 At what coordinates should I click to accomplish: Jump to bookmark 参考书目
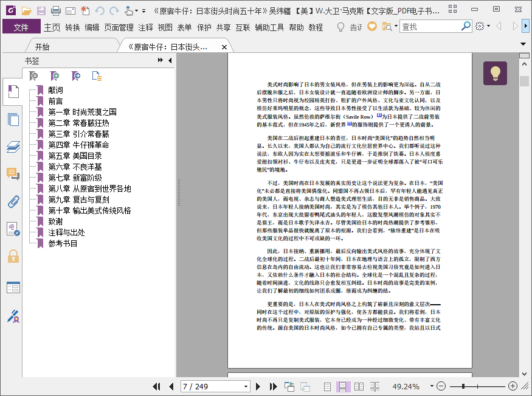pyautogui.click(x=63, y=243)
